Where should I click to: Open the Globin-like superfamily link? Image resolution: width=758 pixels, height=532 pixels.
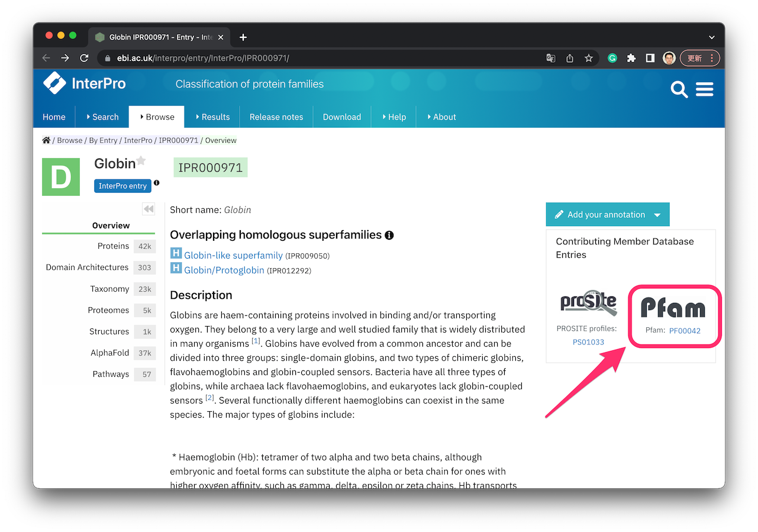click(x=233, y=256)
